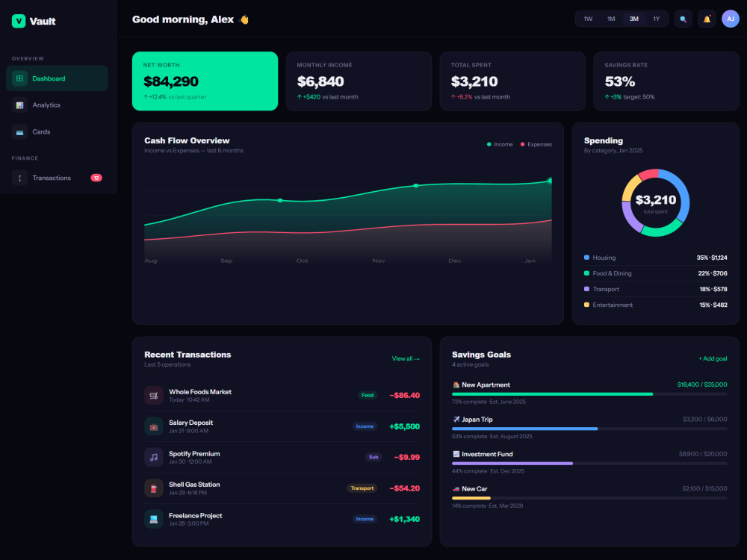Click the Japan Trip progress bar
The height and width of the screenshot is (560, 747).
tap(589, 429)
